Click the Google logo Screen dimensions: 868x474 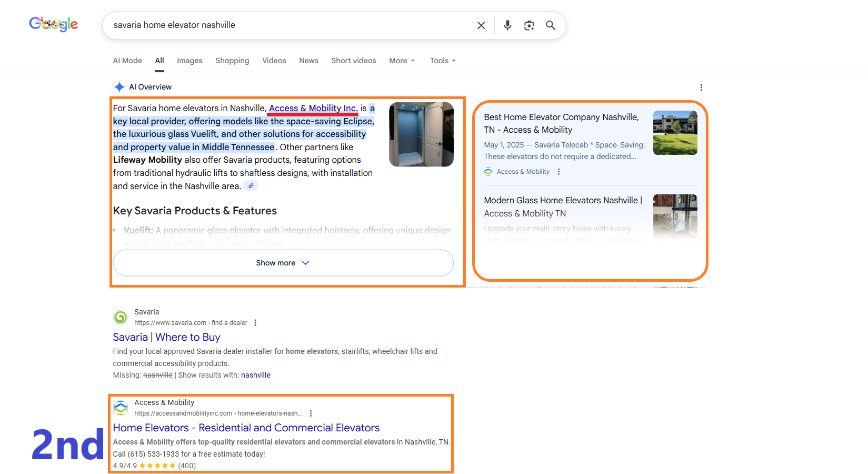pyautogui.click(x=53, y=24)
